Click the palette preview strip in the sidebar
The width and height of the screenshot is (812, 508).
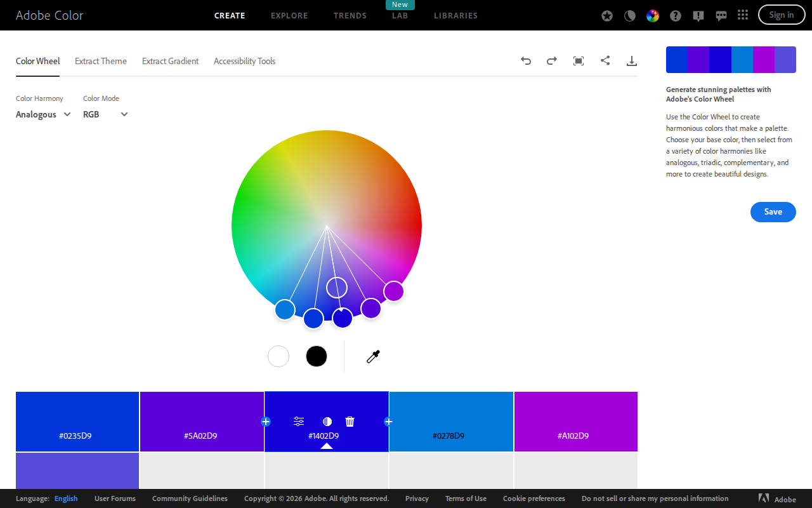point(731,60)
